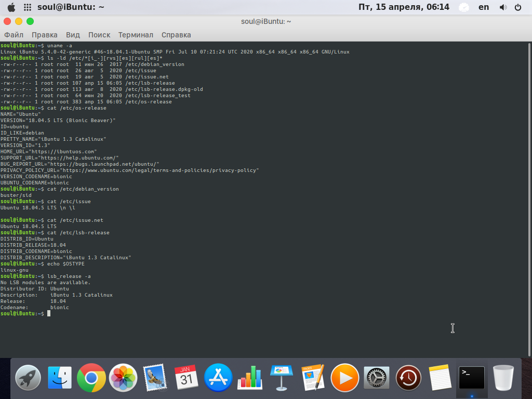Open the Photos app in dock
Image resolution: width=532 pixels, height=399 pixels.
tap(123, 378)
